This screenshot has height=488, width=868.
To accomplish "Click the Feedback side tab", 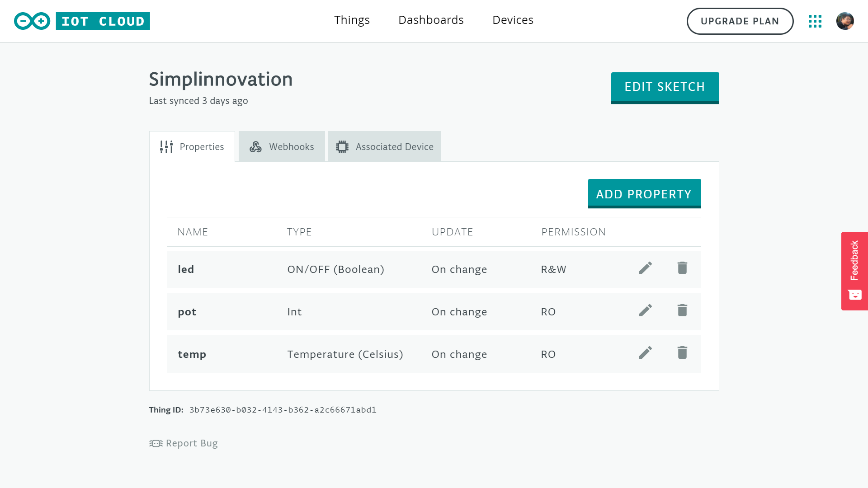I will 854,271.
